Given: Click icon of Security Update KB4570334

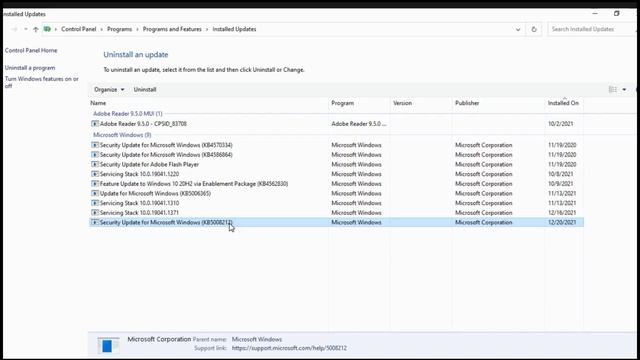Looking at the screenshot, I should tap(95, 145).
